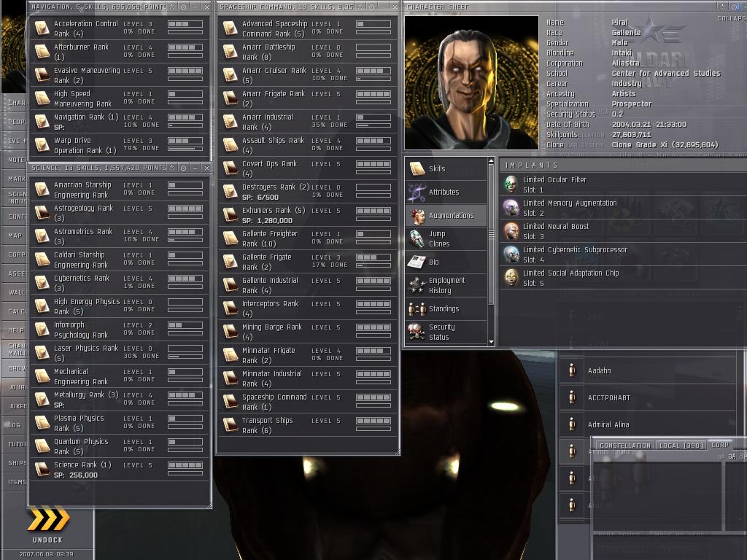Click the Undock button

[x=48, y=525]
